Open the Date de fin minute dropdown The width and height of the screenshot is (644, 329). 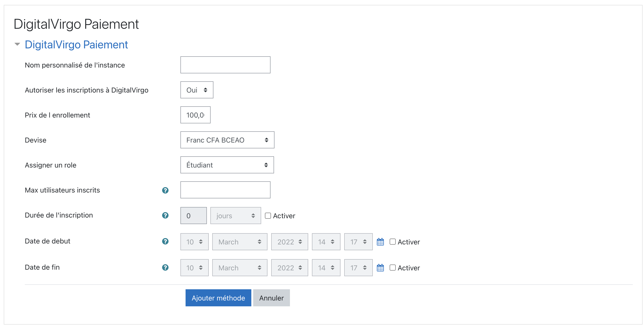click(x=358, y=268)
